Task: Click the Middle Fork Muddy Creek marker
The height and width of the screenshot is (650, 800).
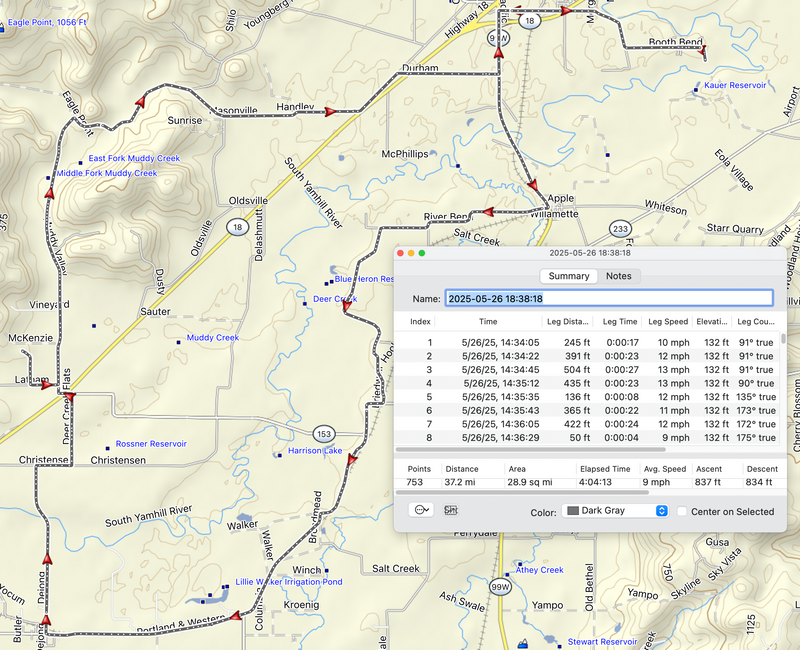Action: click(x=48, y=178)
